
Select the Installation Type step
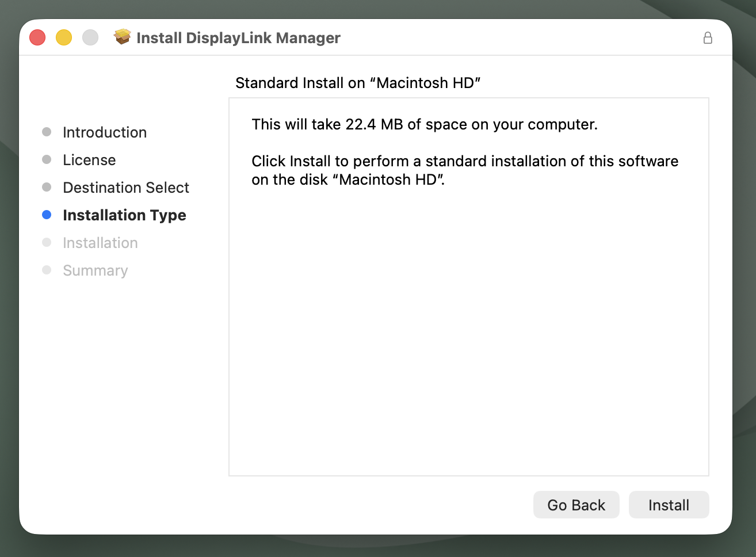(x=124, y=215)
